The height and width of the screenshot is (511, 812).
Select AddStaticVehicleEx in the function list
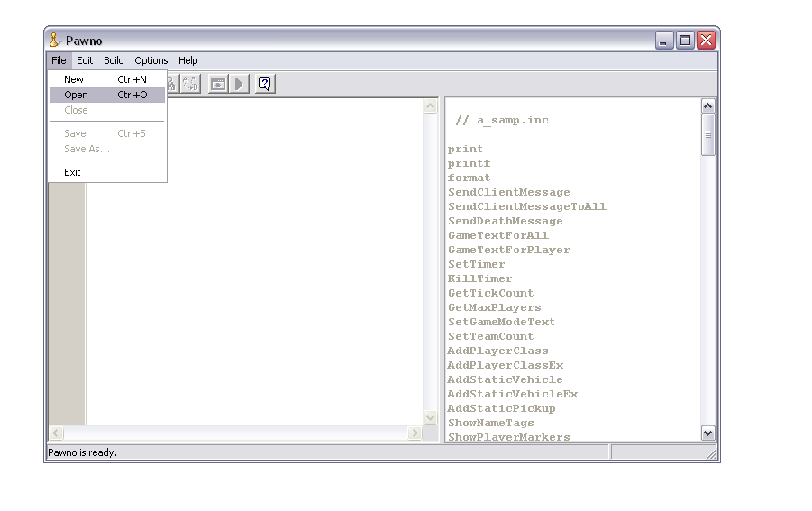click(x=512, y=395)
